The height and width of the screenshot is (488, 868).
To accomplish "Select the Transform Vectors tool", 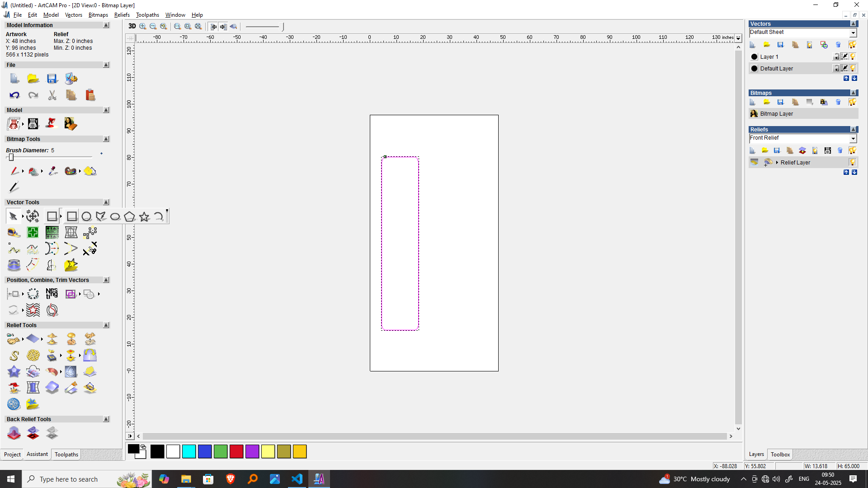I will point(33,216).
